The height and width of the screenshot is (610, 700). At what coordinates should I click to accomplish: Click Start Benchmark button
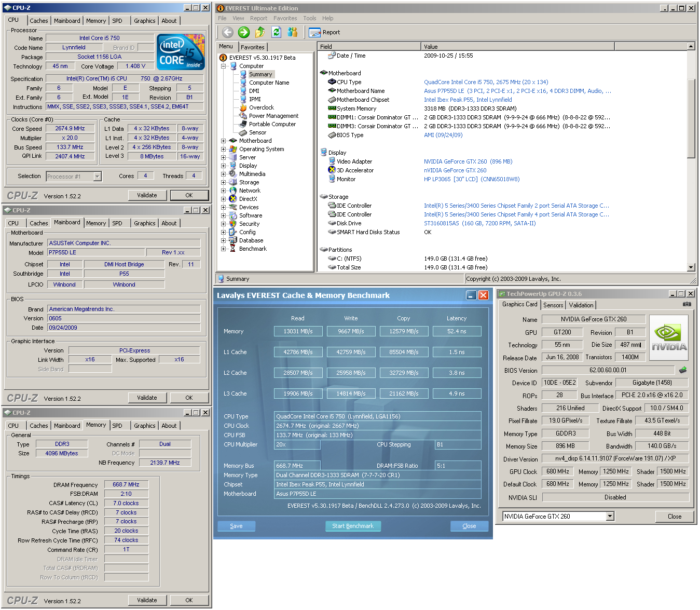353,526
